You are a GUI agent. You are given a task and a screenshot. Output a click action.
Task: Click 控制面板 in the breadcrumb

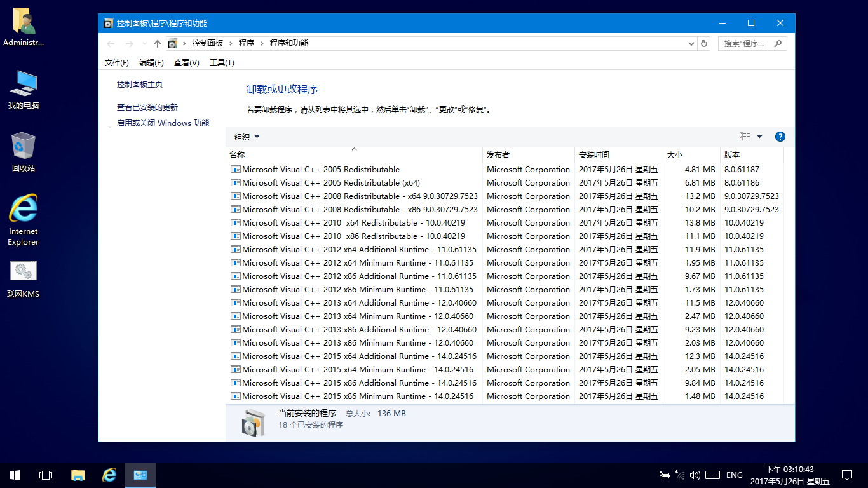208,43
